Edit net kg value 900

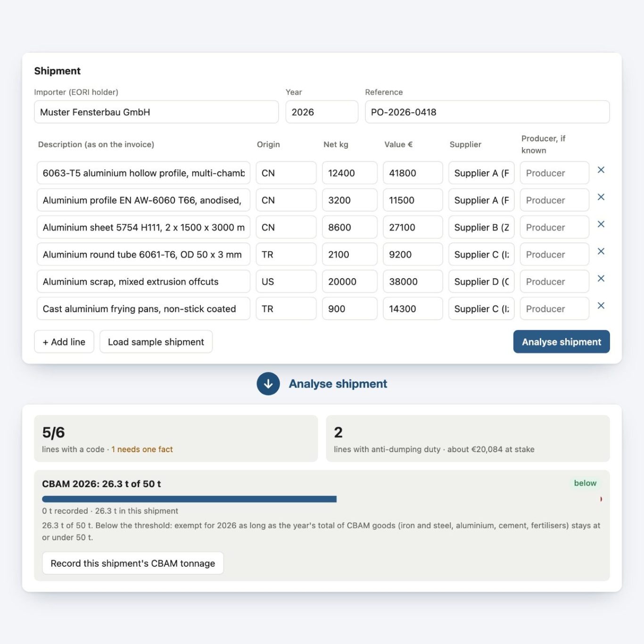[x=350, y=309]
